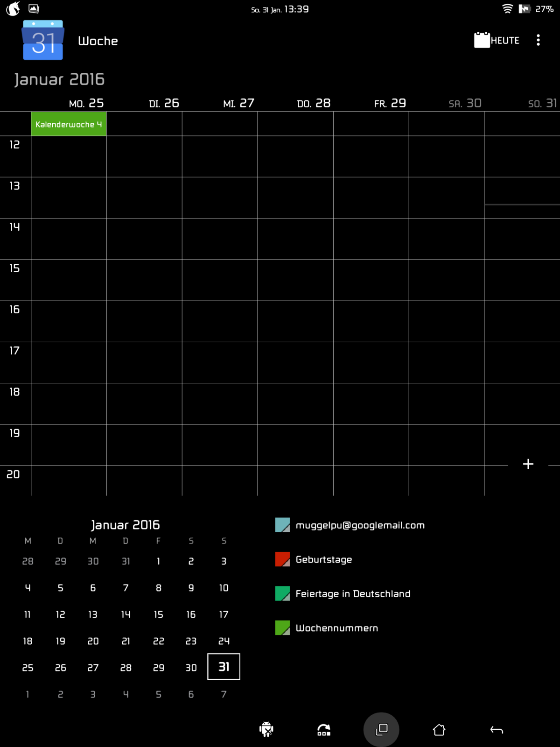Screen dimensions: 560x747
Task: Select Friday 29 column header
Action: click(x=390, y=103)
